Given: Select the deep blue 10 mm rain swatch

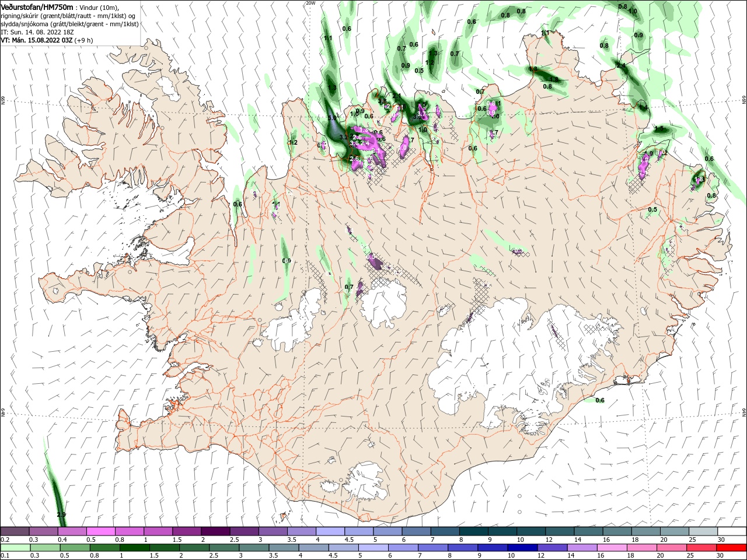Looking at the screenshot, I should pos(521,548).
